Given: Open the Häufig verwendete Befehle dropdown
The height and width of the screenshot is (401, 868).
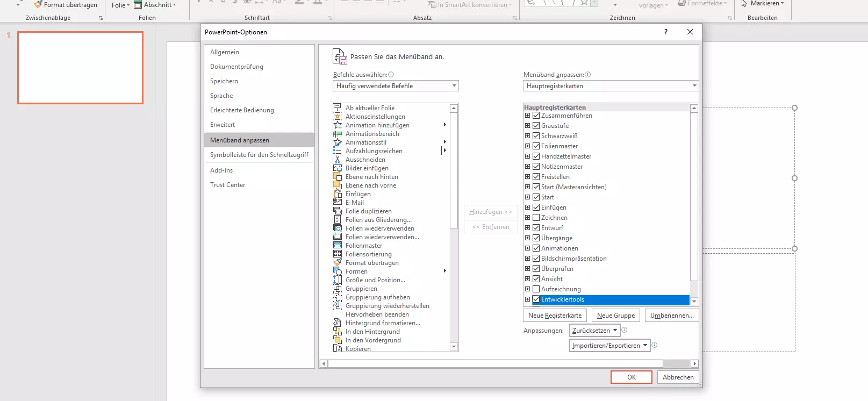Looking at the screenshot, I should coord(396,86).
